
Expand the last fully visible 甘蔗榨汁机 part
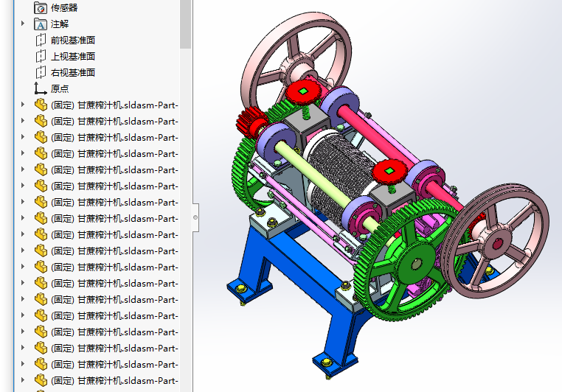tap(23, 380)
